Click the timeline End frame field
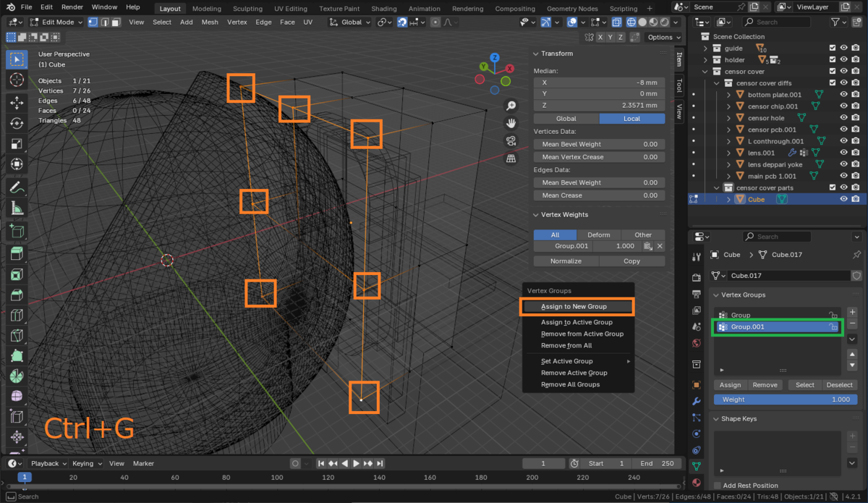 click(656, 463)
